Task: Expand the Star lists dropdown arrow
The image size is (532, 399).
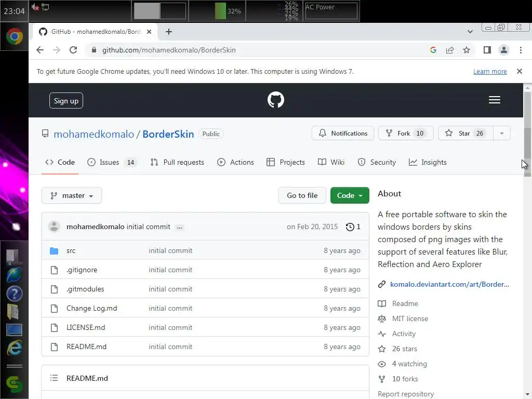Action: tap(501, 134)
